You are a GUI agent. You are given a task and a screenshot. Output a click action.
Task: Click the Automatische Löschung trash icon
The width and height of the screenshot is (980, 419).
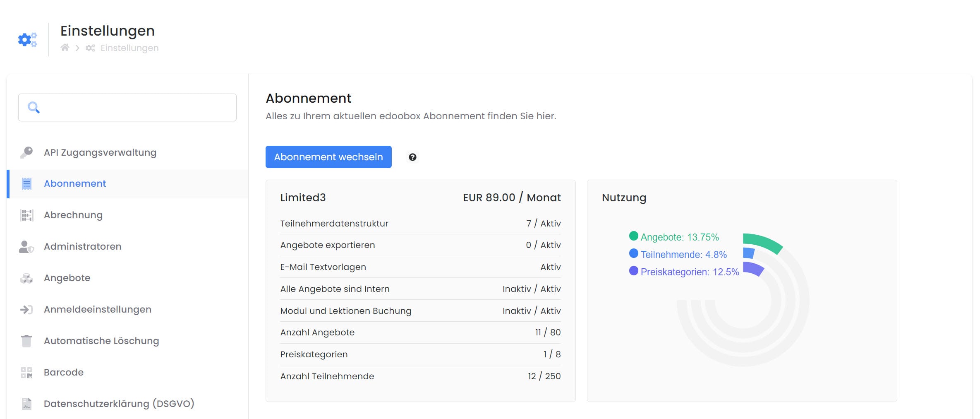[26, 341]
